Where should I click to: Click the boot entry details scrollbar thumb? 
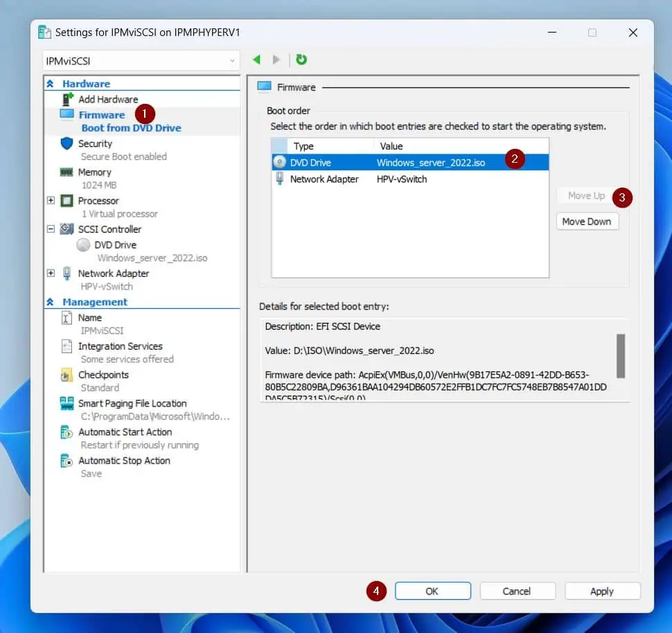621,356
